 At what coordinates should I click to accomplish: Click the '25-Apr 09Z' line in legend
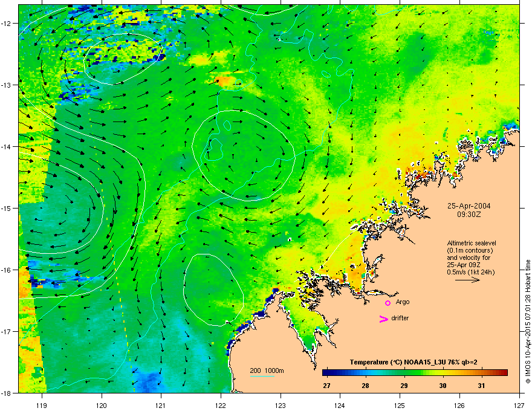click(463, 265)
